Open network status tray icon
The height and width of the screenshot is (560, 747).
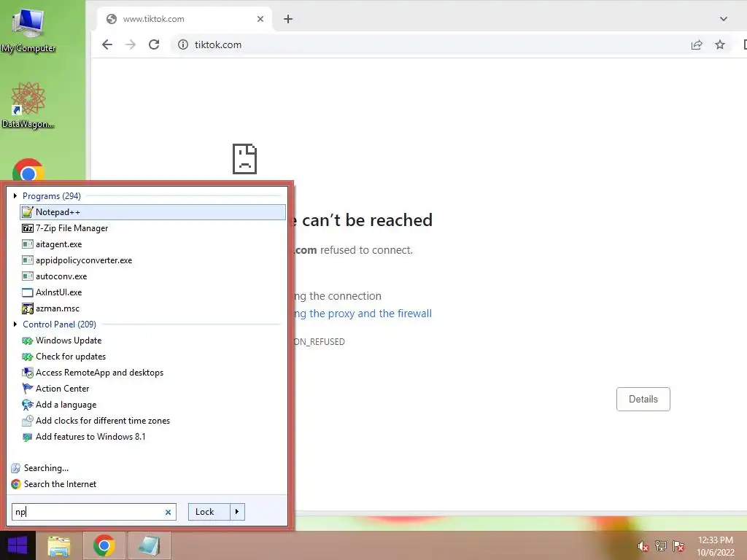[661, 546]
